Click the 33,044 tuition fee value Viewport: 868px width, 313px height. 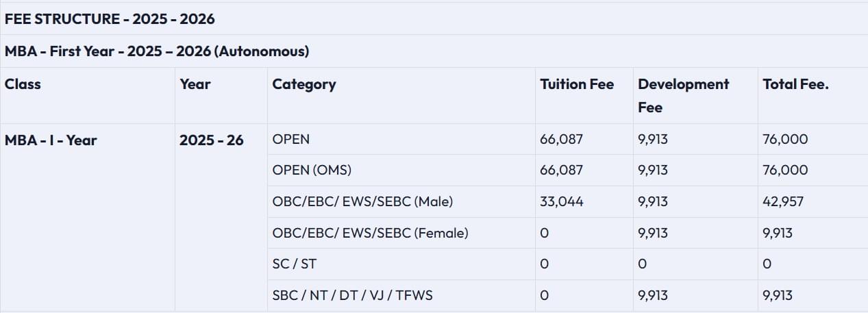[562, 202]
